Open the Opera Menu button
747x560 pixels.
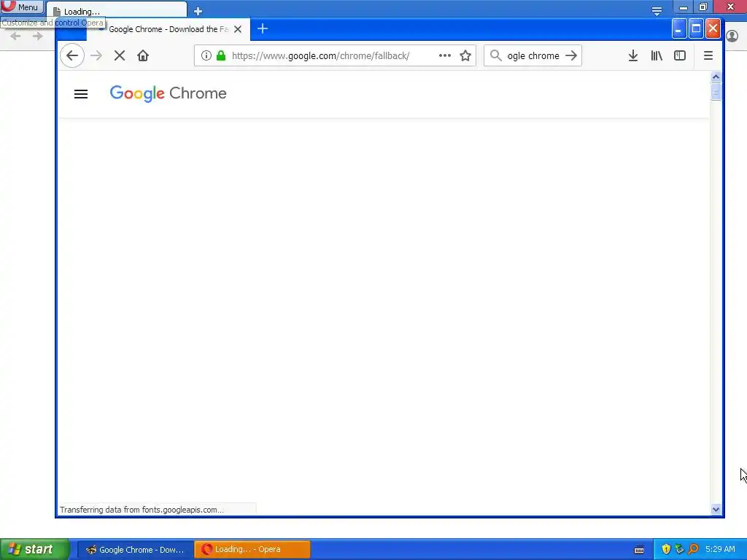point(22,7)
